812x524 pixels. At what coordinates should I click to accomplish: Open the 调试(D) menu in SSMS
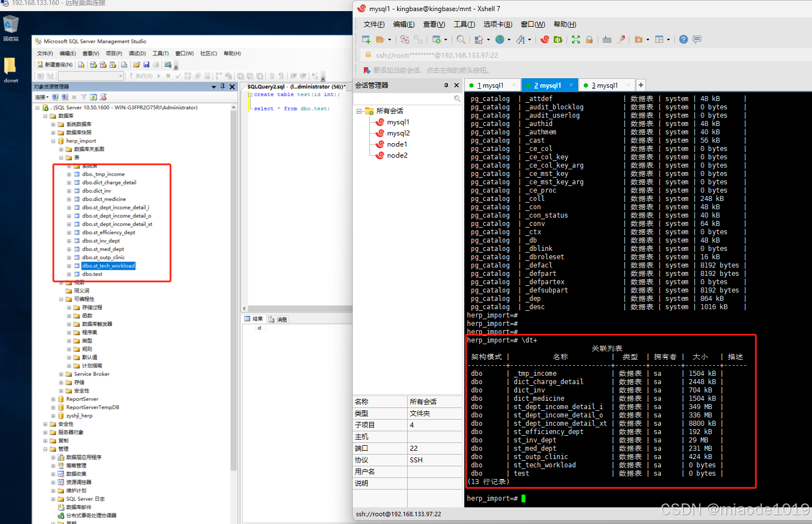click(x=137, y=54)
